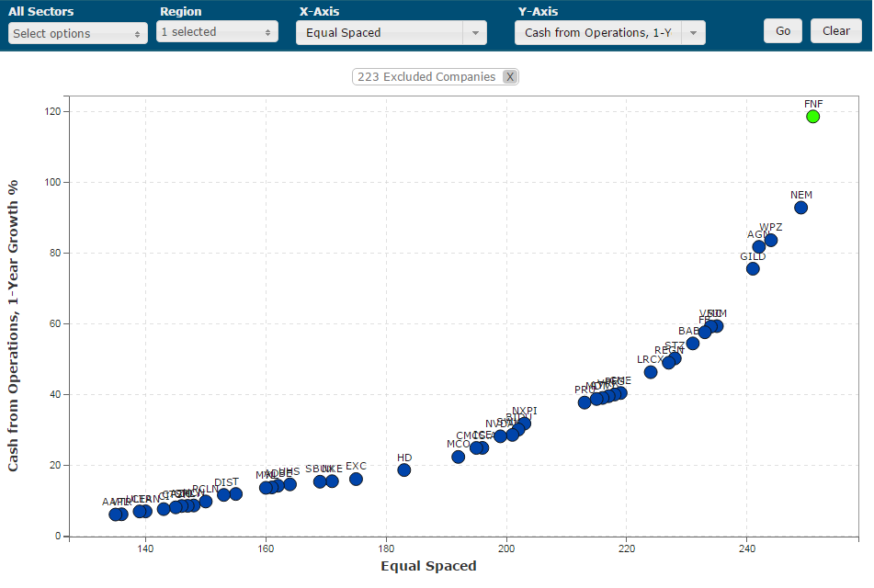Click the '120' y-axis tick label
Viewport: 874px width, 588px height.
[x=52, y=111]
